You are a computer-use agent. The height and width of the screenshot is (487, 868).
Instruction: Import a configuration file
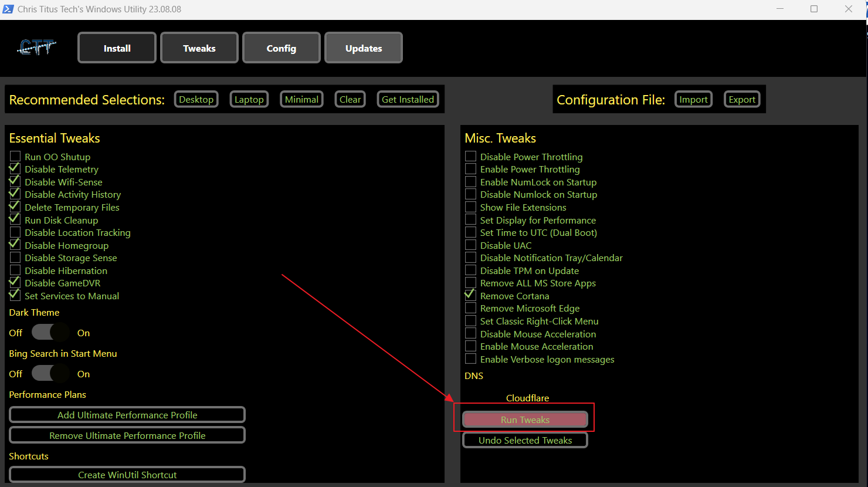click(693, 99)
